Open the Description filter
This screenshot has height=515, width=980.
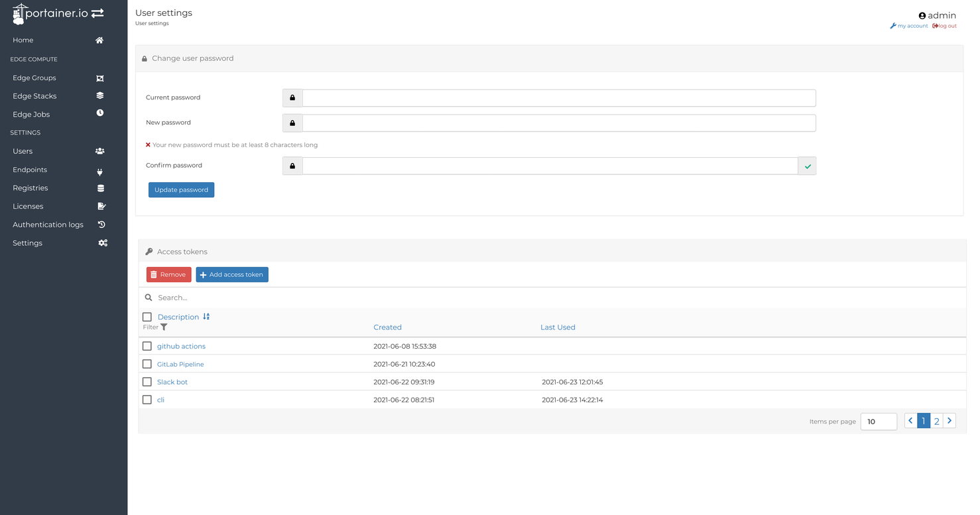(x=164, y=327)
